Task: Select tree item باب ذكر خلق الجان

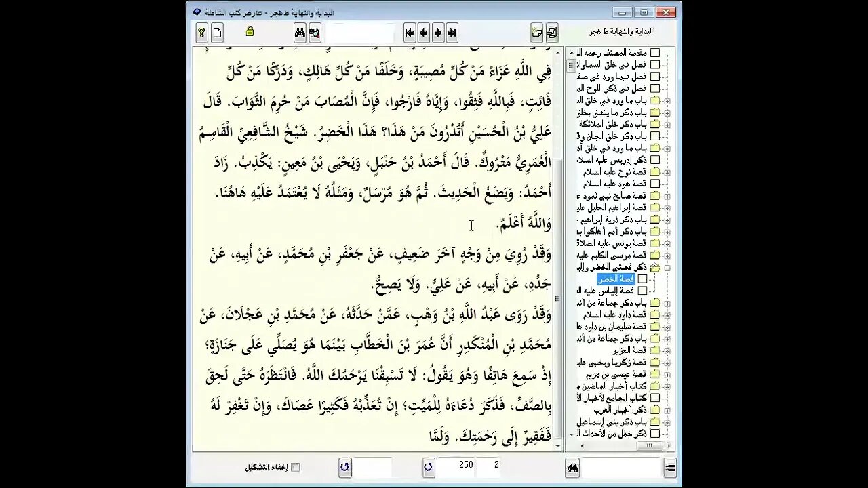Action: tap(612, 136)
